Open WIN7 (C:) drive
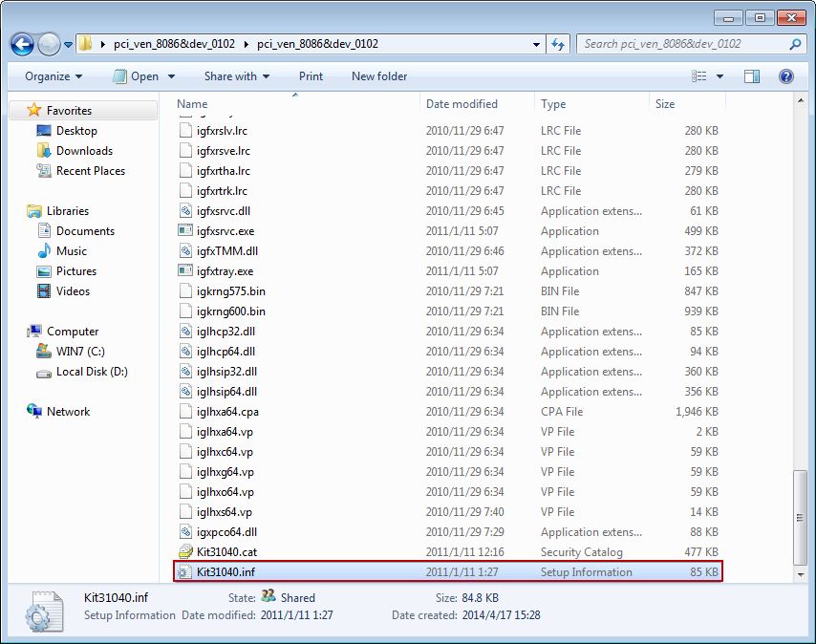Screen dimensions: 816x644 (x=78, y=352)
